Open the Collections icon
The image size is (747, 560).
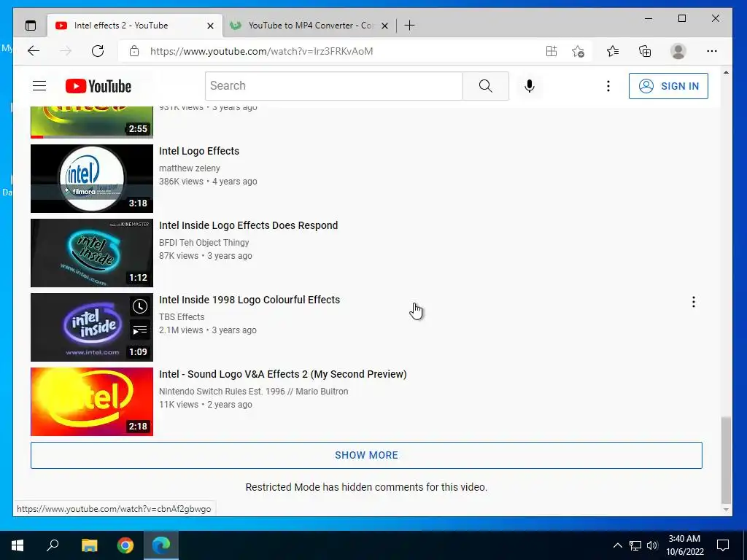click(x=645, y=51)
